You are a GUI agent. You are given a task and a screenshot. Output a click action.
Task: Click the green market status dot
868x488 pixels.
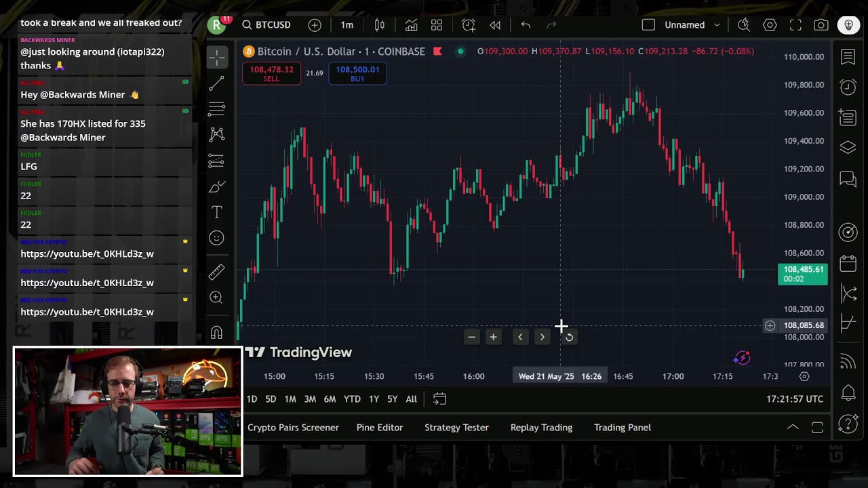click(x=460, y=52)
